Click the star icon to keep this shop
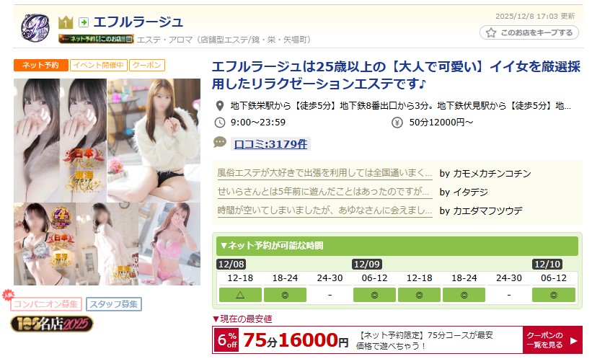The image size is (592, 364). [491, 33]
